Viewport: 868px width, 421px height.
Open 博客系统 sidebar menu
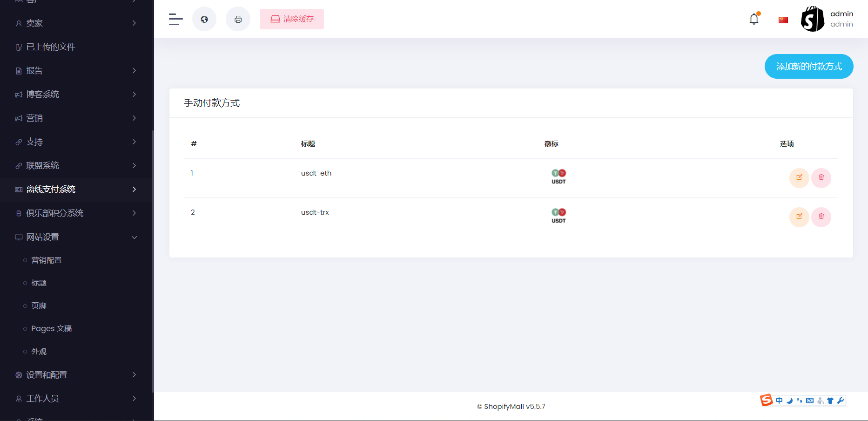pyautogui.click(x=76, y=95)
